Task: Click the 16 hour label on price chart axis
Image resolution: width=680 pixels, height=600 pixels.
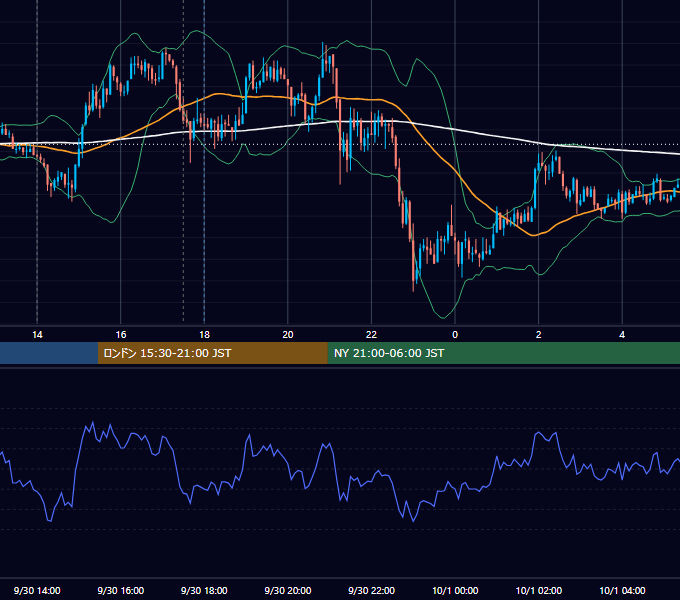Action: click(121, 335)
